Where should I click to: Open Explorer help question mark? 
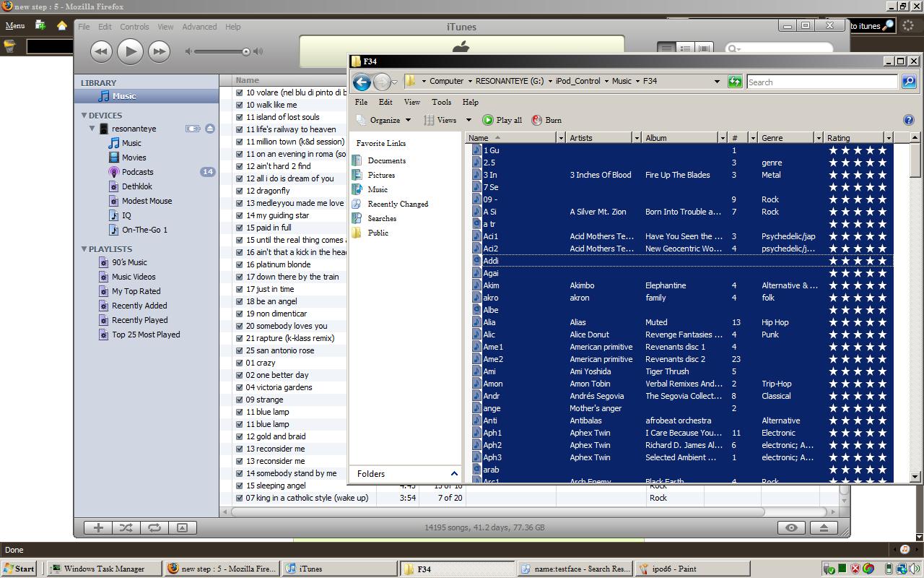pos(909,120)
